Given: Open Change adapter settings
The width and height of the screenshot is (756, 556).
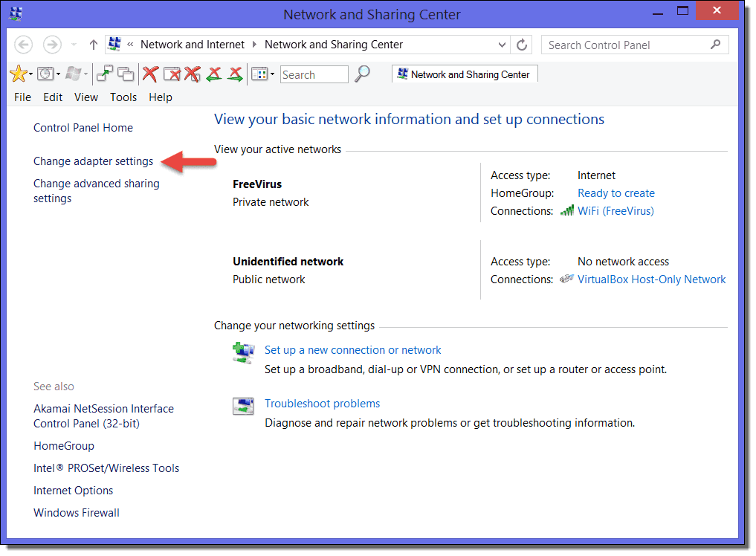Looking at the screenshot, I should point(93,161).
